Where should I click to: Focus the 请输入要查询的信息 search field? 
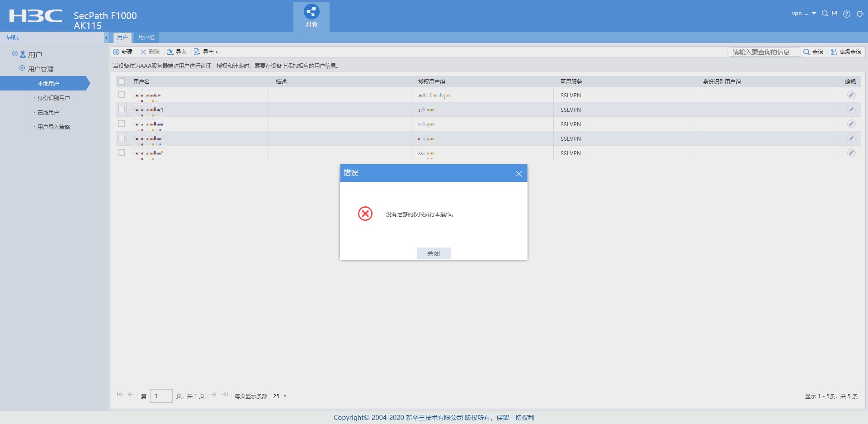pos(764,52)
